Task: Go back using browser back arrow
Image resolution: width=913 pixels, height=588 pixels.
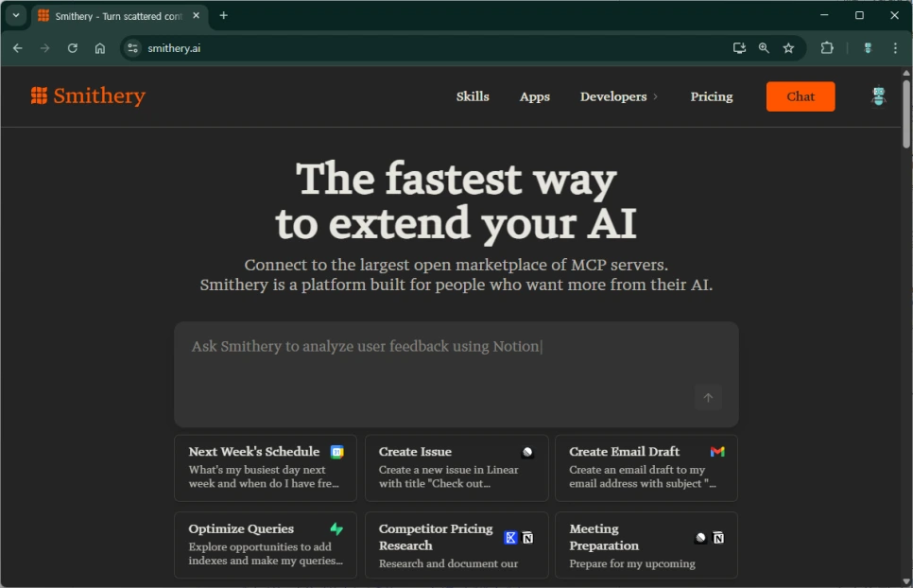Action: [17, 48]
